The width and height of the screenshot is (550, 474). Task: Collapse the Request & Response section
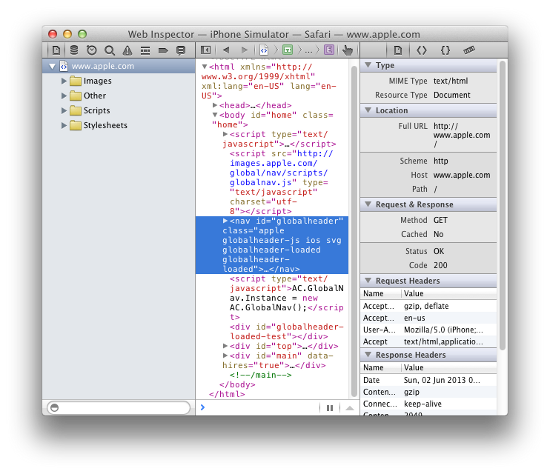pyautogui.click(x=368, y=204)
